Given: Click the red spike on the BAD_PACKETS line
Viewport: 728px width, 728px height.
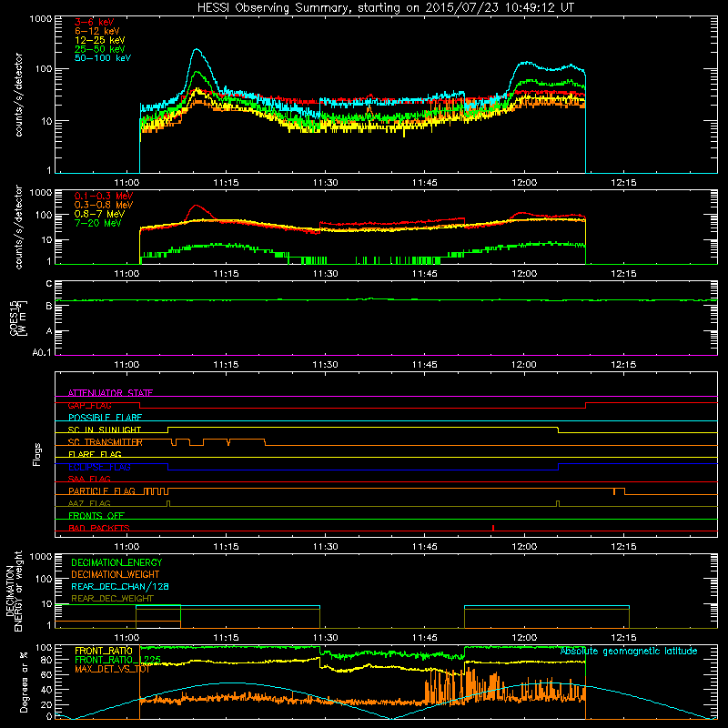Looking at the screenshot, I should 493,528.
